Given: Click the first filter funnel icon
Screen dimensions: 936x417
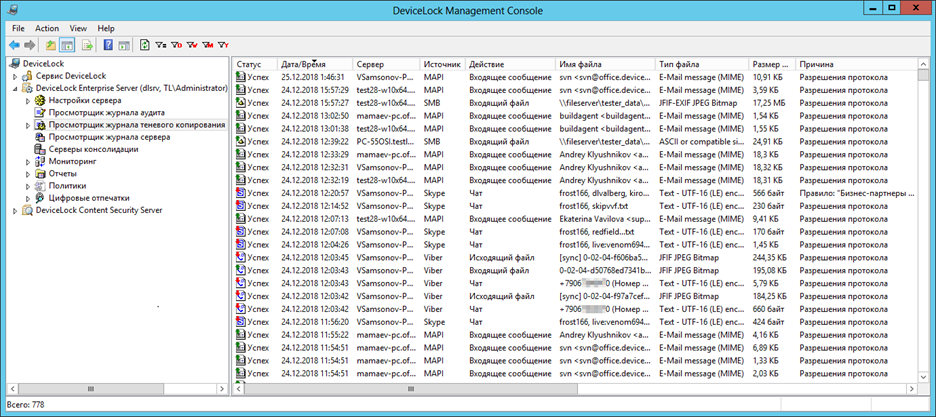Looking at the screenshot, I should pyautogui.click(x=161, y=45).
